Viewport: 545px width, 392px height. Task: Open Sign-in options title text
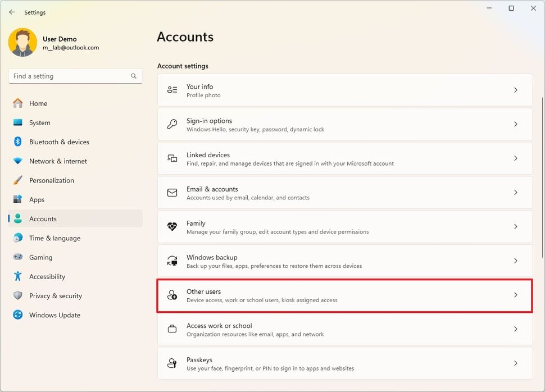[209, 121]
